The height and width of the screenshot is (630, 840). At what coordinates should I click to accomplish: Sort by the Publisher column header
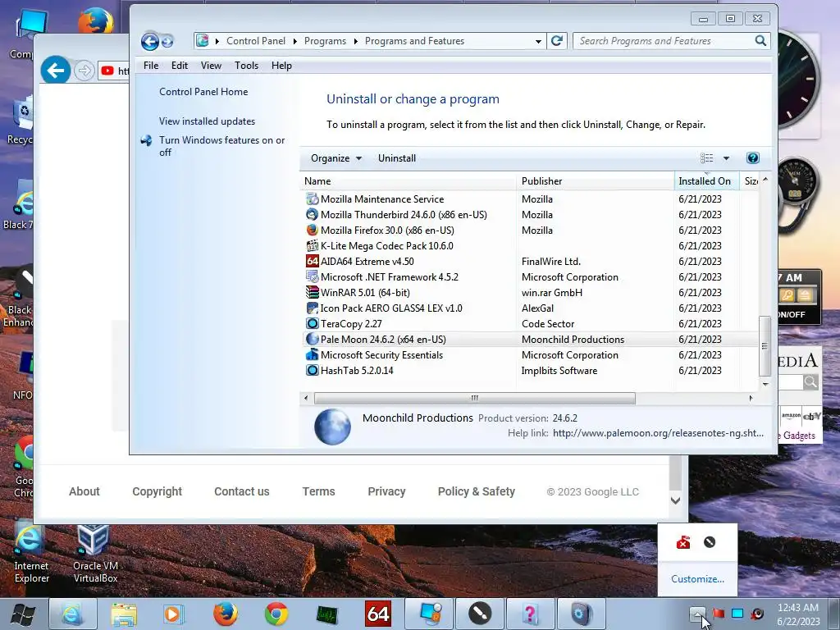[x=595, y=181]
